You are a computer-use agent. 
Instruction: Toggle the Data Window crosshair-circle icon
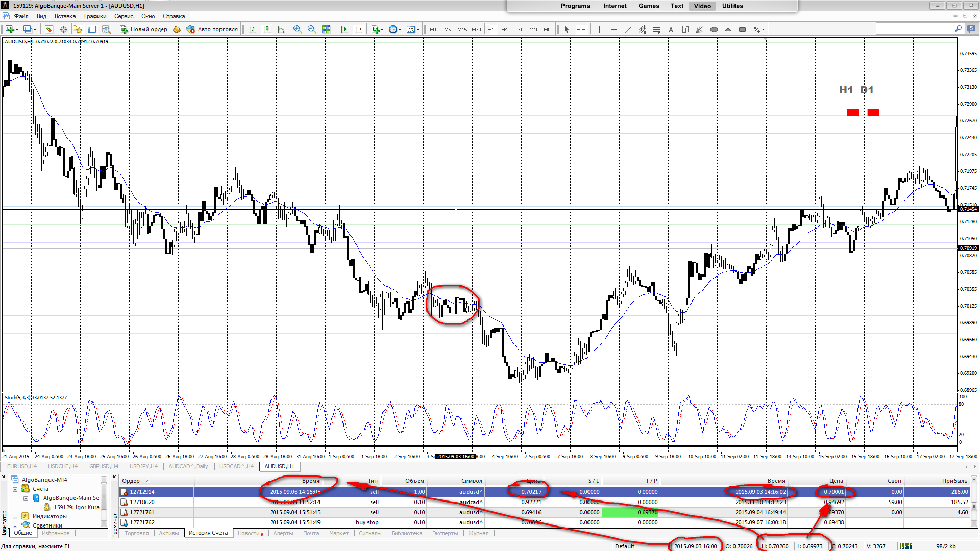63,29
